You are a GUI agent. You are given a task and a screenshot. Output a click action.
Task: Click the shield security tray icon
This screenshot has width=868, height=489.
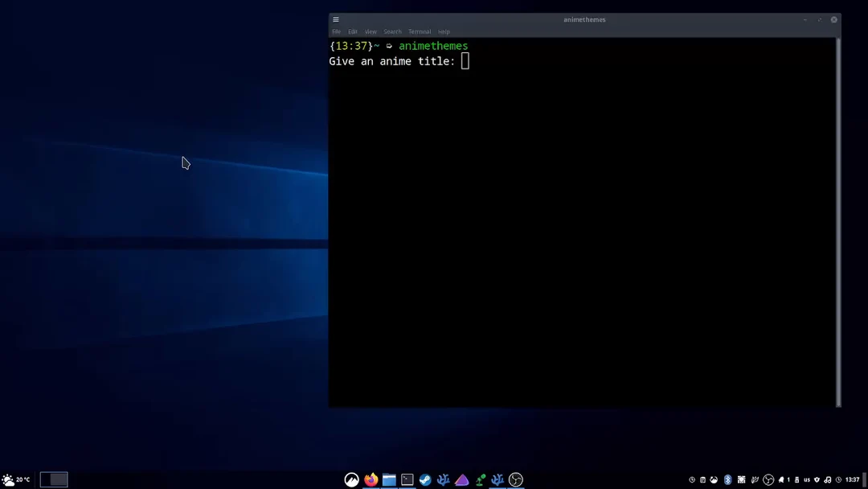[817, 479]
